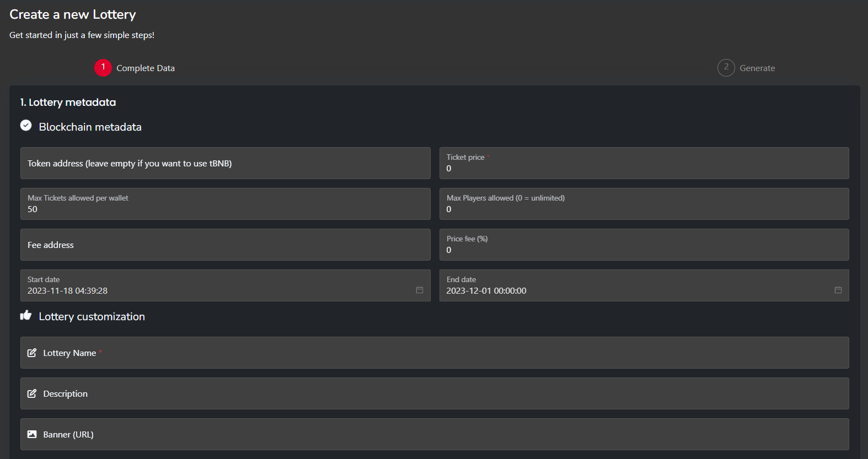Screen dimensions: 868x459
Task: Click the Start date value text
Action: (68, 291)
